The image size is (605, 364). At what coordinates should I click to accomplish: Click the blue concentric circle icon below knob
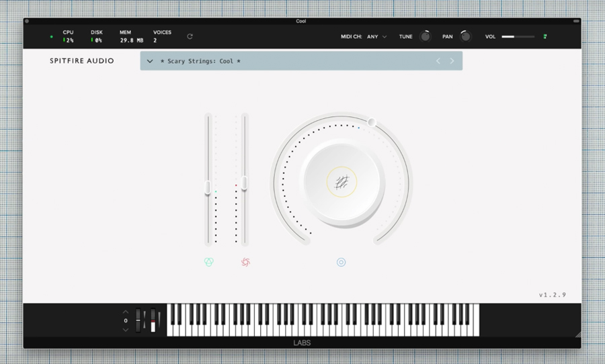341,262
